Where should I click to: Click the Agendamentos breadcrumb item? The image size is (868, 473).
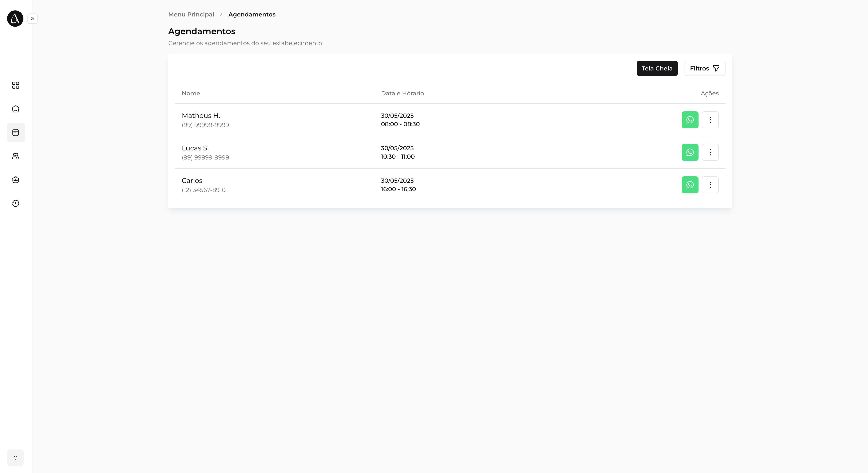click(252, 15)
